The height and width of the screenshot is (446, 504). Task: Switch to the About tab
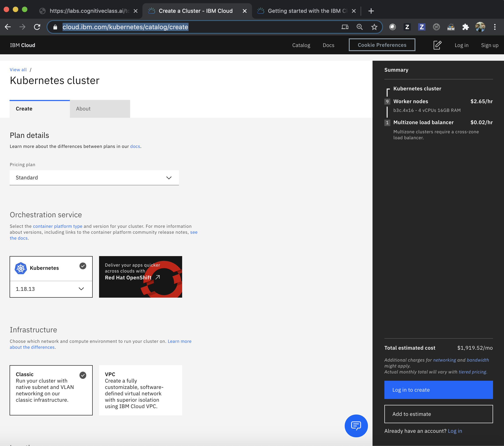tap(83, 108)
